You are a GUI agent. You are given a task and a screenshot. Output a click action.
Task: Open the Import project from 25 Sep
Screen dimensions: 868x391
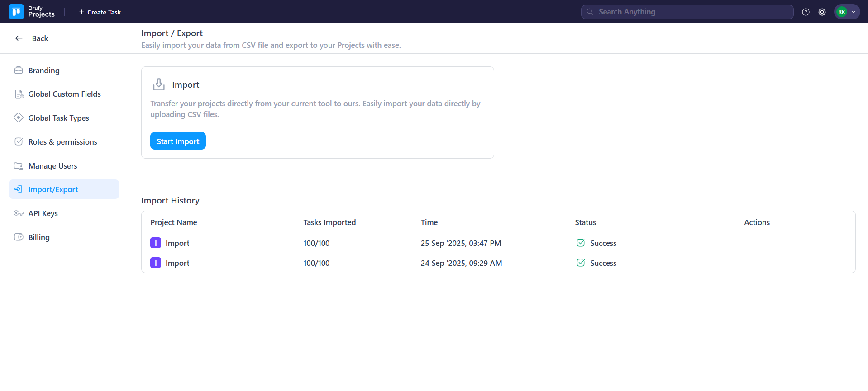(177, 243)
